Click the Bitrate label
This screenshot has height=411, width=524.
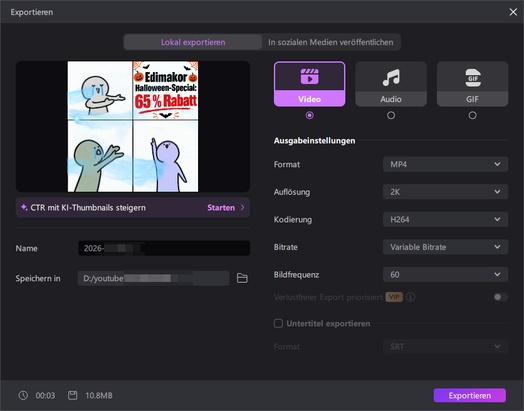click(285, 247)
